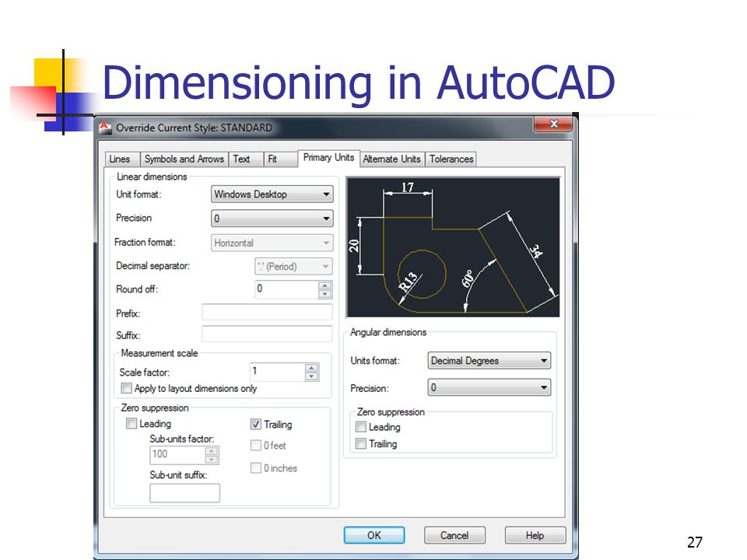The width and height of the screenshot is (747, 560).
Task: Open the Tolerances tab
Action: [451, 159]
